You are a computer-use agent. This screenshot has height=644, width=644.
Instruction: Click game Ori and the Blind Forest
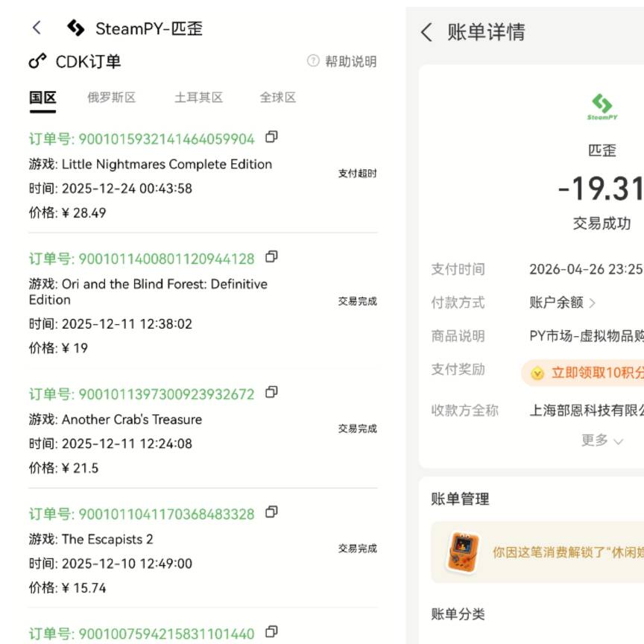148,292
